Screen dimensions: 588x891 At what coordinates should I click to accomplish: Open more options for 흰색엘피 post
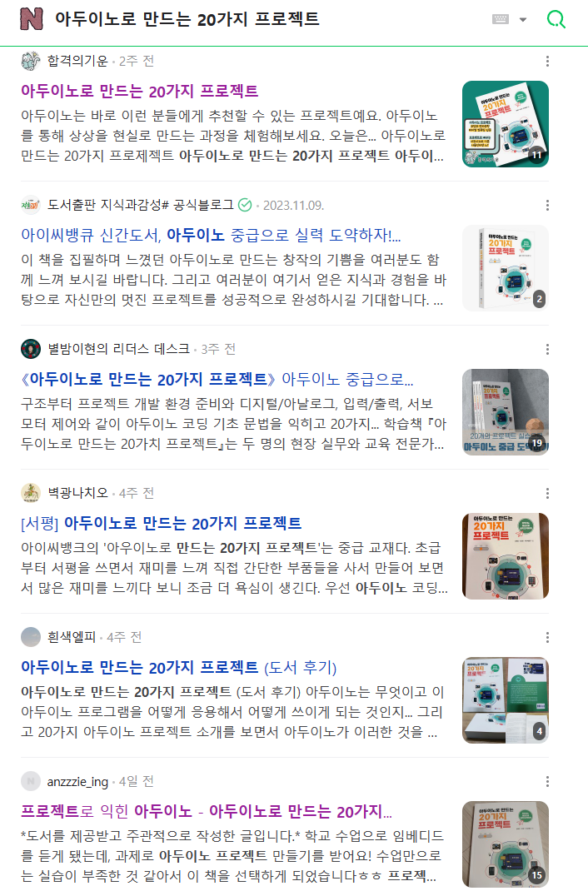click(x=547, y=638)
